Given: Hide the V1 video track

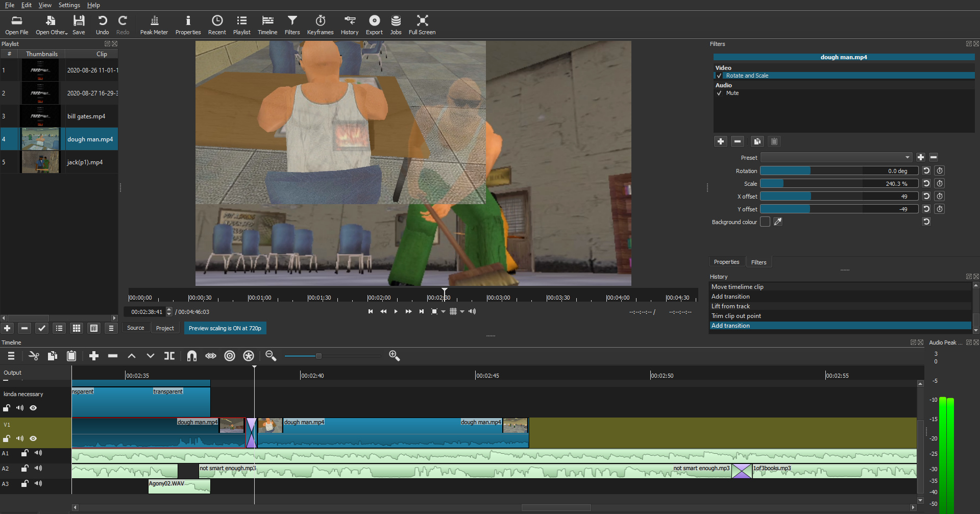Looking at the screenshot, I should pyautogui.click(x=33, y=438).
